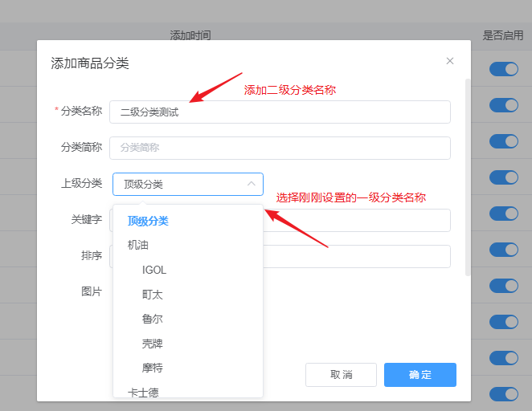
Task: Confirm with the 确定 button
Action: (419, 375)
